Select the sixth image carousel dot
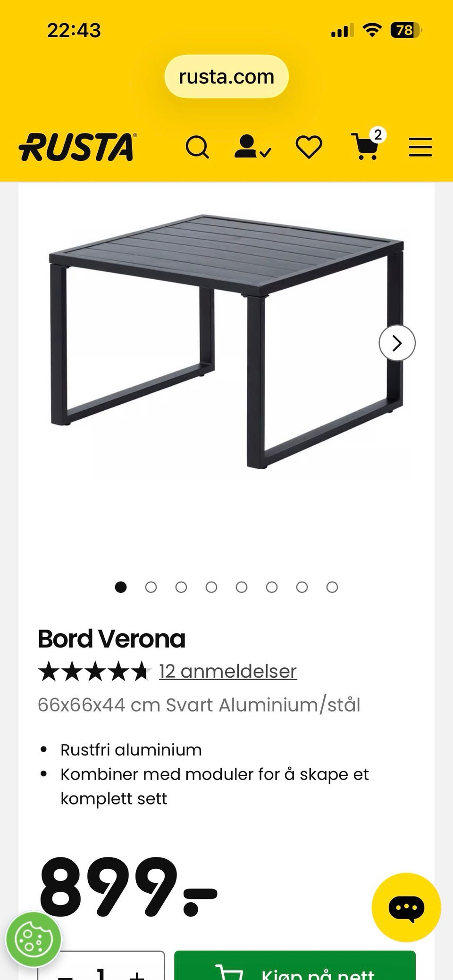 [x=272, y=587]
